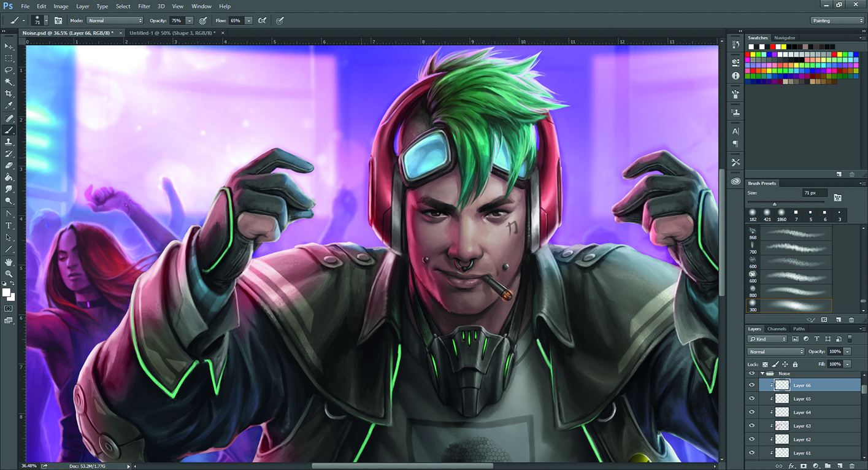Select the Pen tool
This screenshot has width=868, height=470.
[x=9, y=214]
